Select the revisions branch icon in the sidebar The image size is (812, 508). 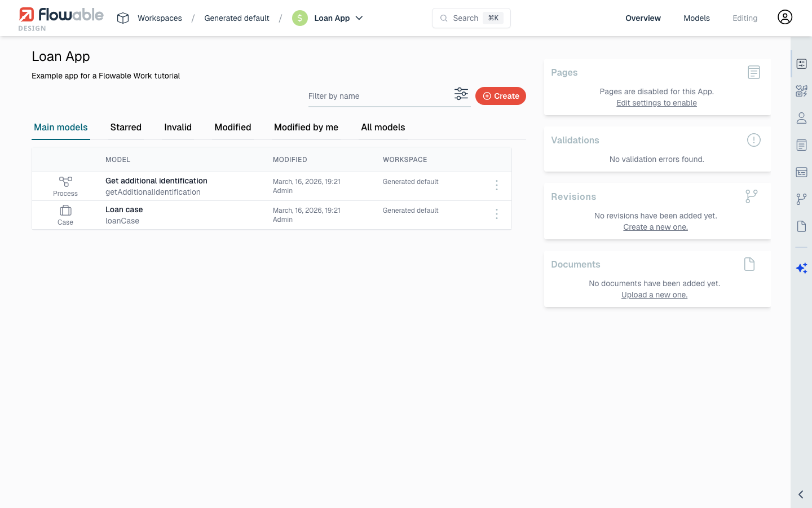(x=801, y=199)
